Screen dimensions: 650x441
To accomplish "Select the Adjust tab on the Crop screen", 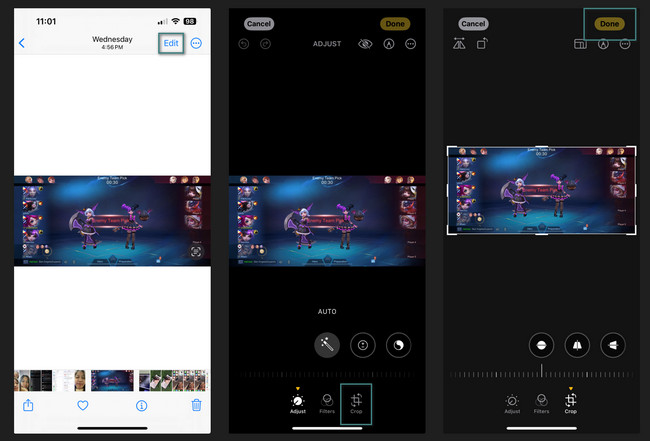I will pos(512,403).
